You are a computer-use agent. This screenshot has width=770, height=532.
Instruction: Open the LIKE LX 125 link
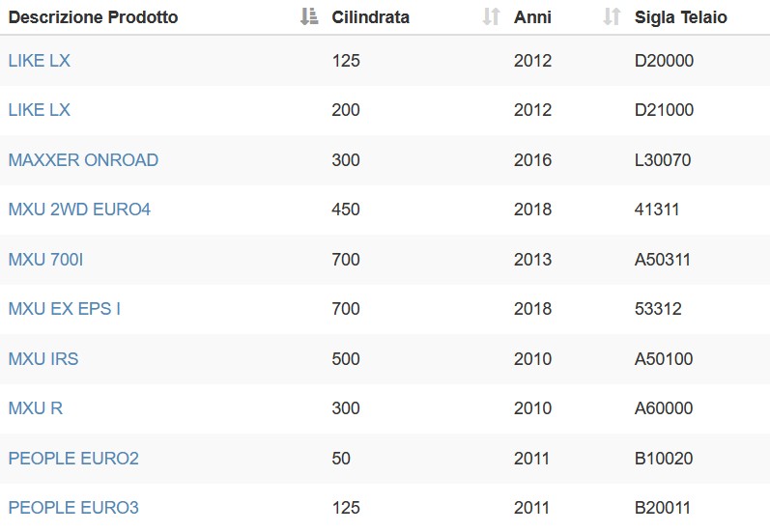click(x=40, y=61)
